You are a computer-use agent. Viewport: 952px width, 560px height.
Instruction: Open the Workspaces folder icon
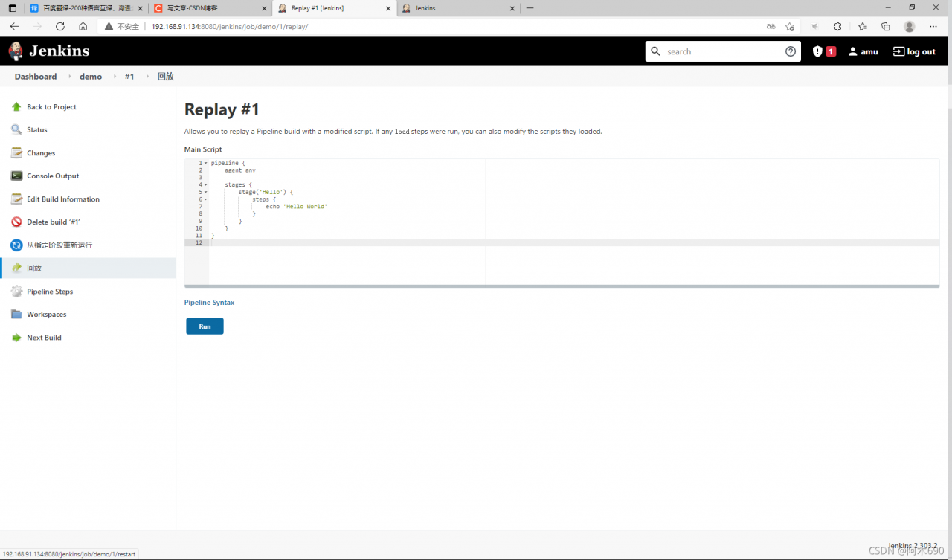click(16, 314)
